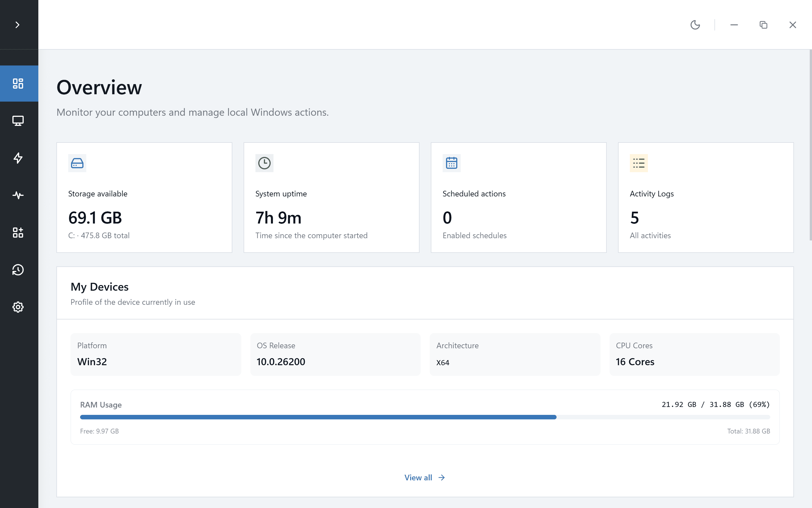
Task: Click the 'Free: 9.97 GB' label
Action: (x=99, y=431)
